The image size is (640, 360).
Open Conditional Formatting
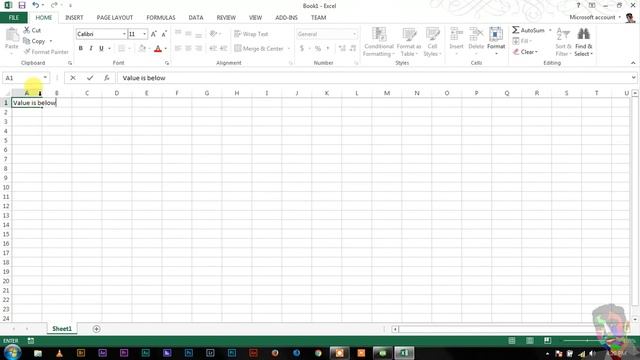[379, 42]
